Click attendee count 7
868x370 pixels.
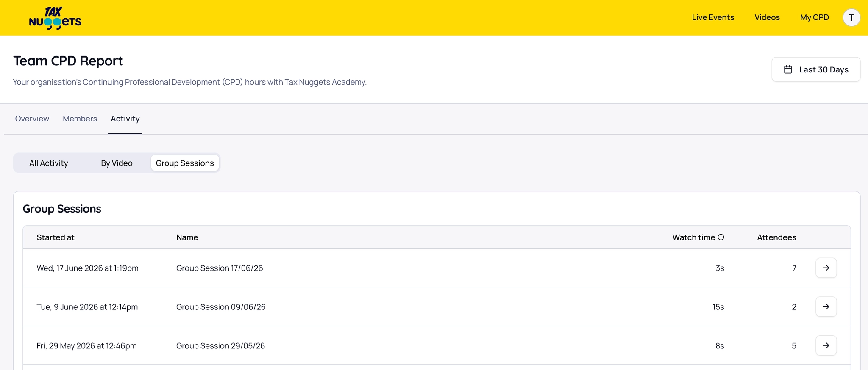click(794, 268)
